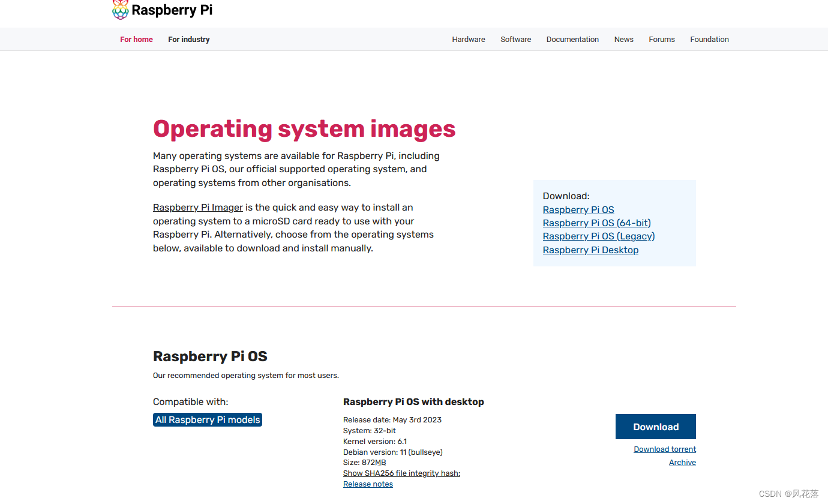
Task: Click the Debian version: 11 (bullseye) text
Action: click(393, 452)
